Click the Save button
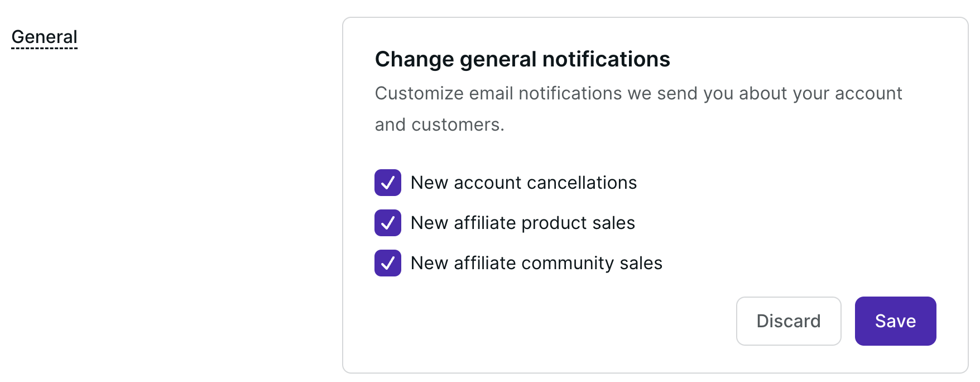Viewport: 980px width, 382px height. click(x=895, y=321)
